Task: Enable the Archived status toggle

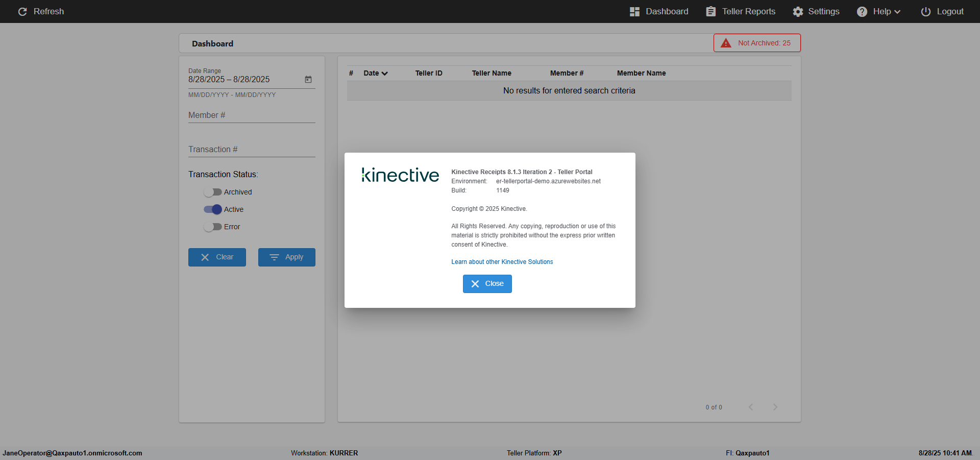Action: click(x=213, y=192)
